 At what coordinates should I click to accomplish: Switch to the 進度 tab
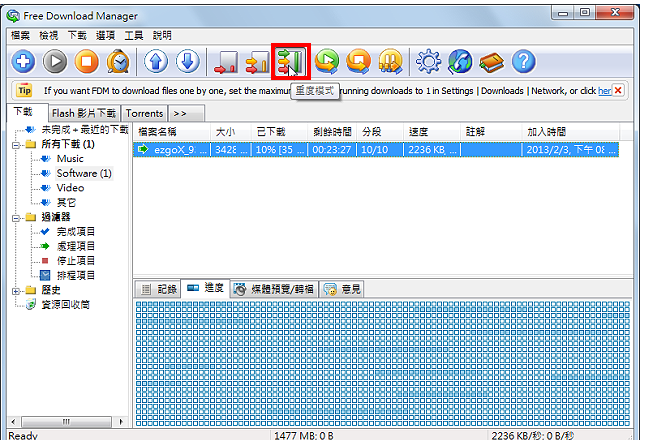(205, 288)
